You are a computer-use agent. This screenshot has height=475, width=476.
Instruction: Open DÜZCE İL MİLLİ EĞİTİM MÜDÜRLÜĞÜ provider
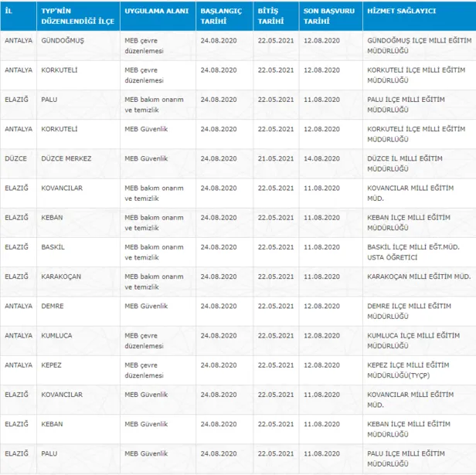(405, 163)
